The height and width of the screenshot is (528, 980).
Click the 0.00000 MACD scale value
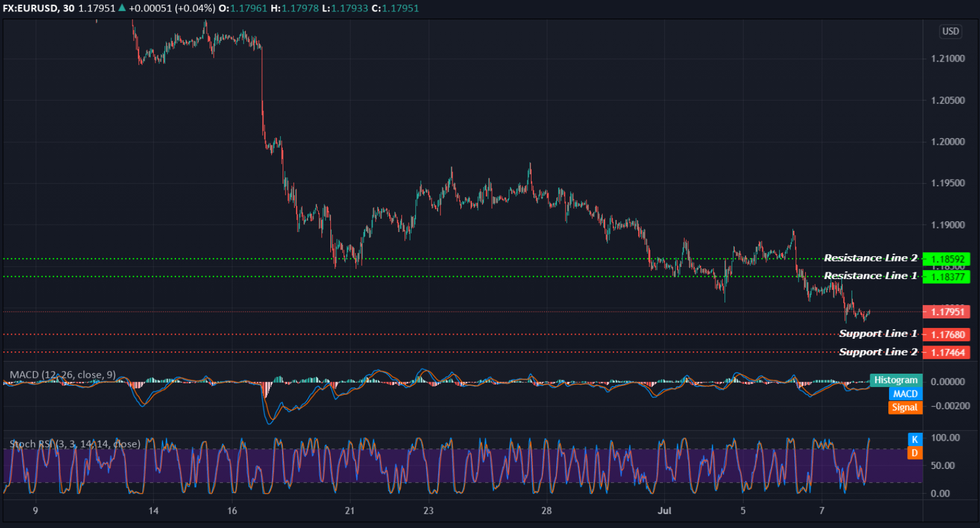point(948,382)
